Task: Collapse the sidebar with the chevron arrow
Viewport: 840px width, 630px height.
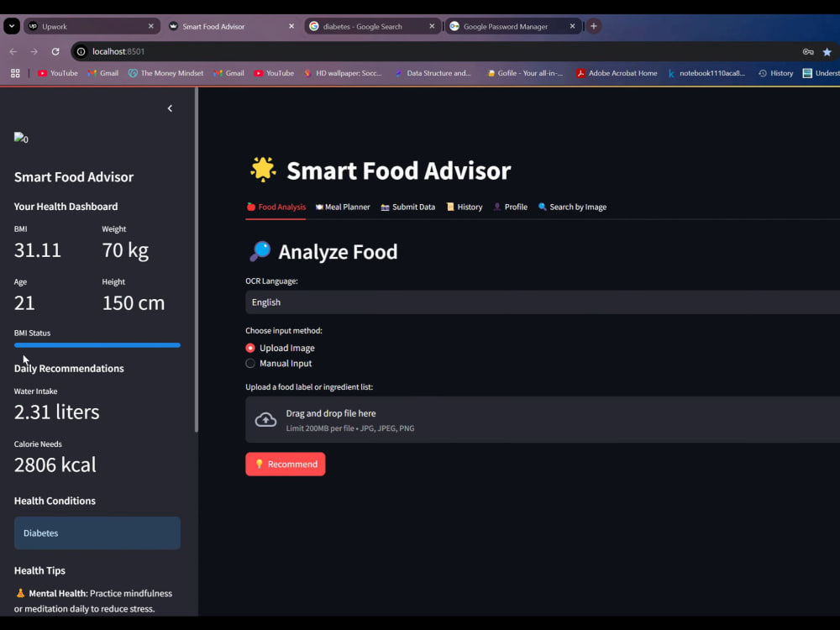Action: click(170, 108)
